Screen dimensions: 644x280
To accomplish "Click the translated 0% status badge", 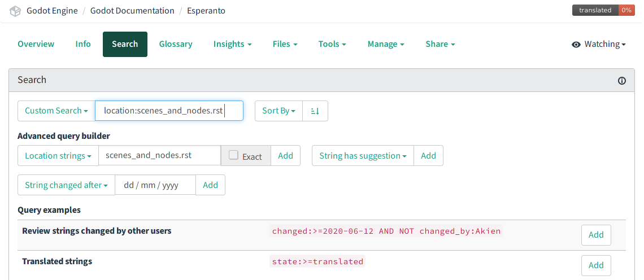I will click(603, 10).
